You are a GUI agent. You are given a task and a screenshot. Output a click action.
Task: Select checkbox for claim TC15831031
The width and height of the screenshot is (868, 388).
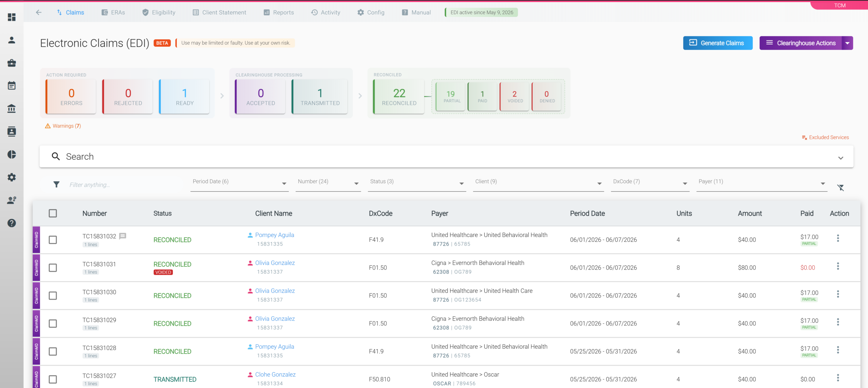(x=53, y=268)
